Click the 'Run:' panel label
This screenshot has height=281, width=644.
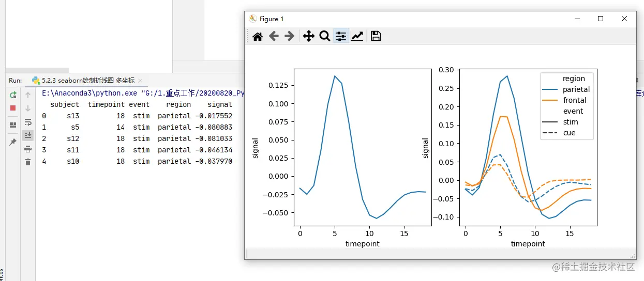point(16,81)
